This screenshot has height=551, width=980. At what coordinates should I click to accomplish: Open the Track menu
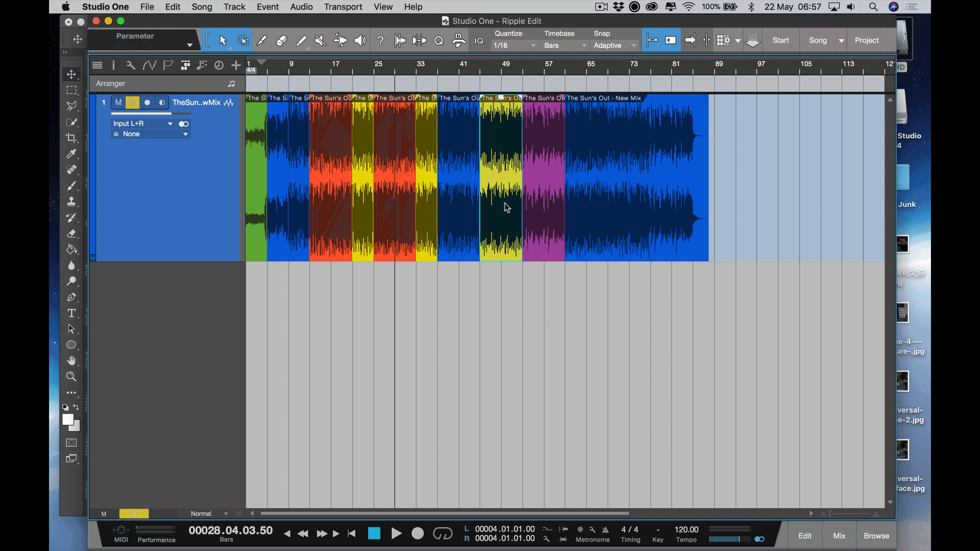coord(234,7)
